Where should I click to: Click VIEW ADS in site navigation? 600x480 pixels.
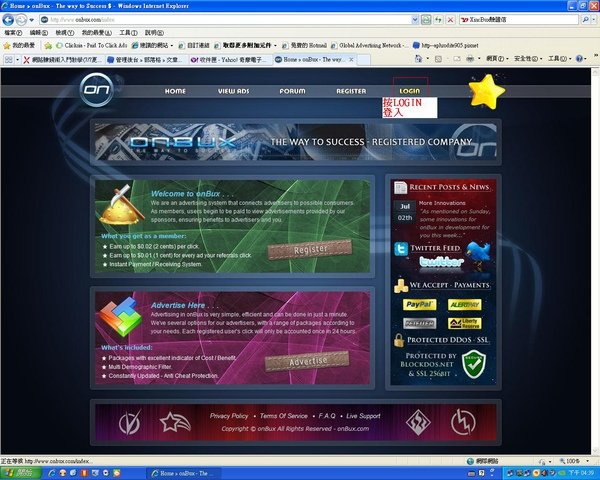233,91
